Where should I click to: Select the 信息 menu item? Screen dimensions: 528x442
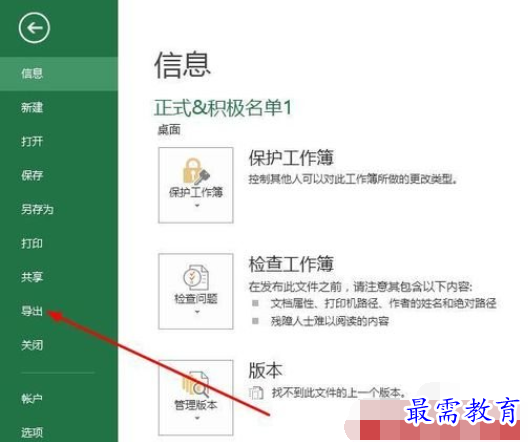click(x=59, y=73)
